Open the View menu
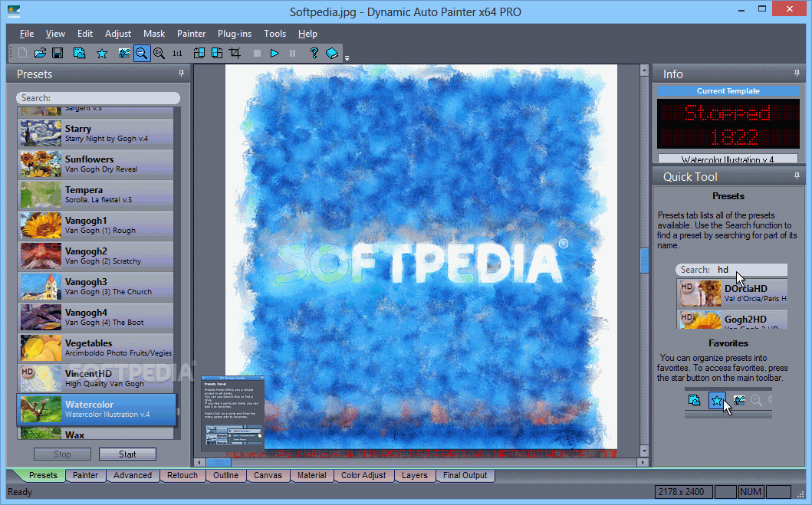 click(x=55, y=34)
